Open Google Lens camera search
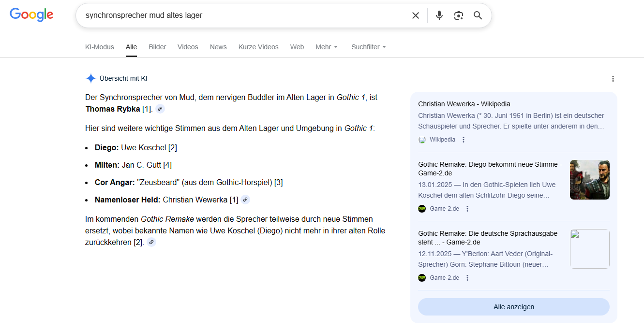This screenshot has width=644, height=330. coord(459,15)
